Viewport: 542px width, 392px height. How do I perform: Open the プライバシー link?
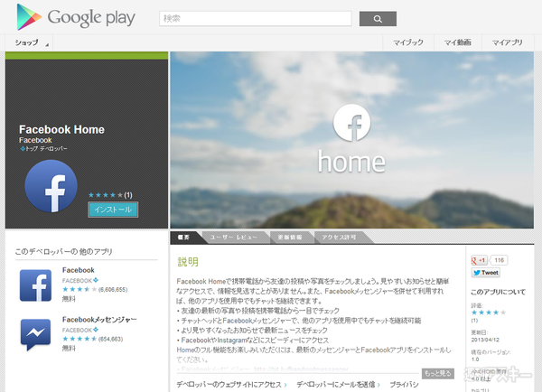(404, 385)
